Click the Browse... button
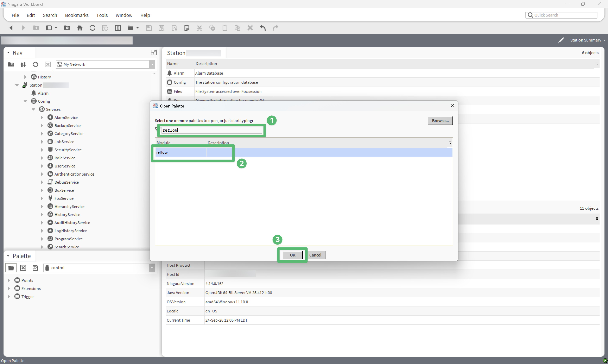 click(440, 121)
